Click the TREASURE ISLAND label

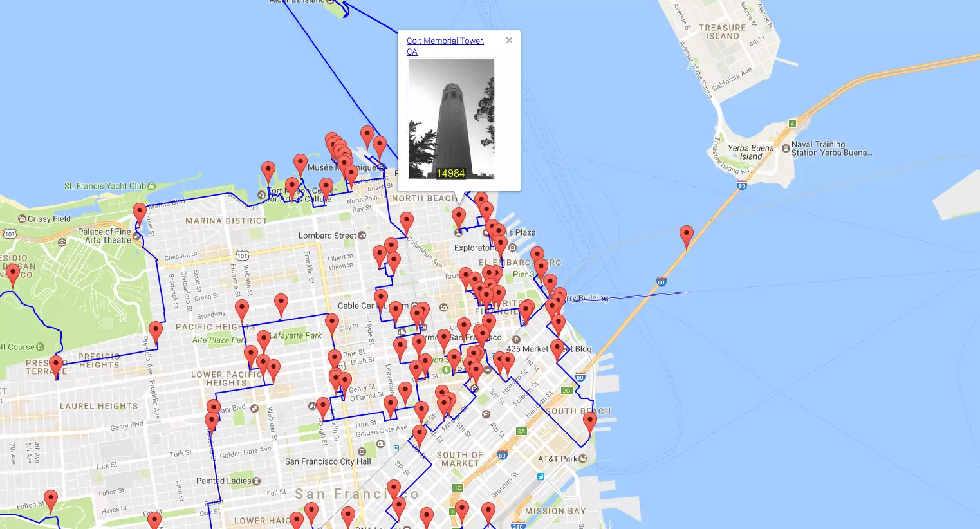[723, 32]
